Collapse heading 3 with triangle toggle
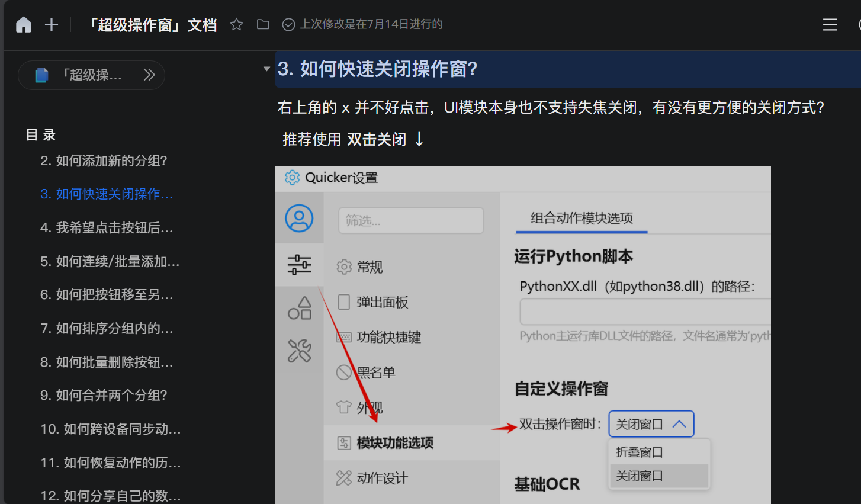 tap(266, 69)
